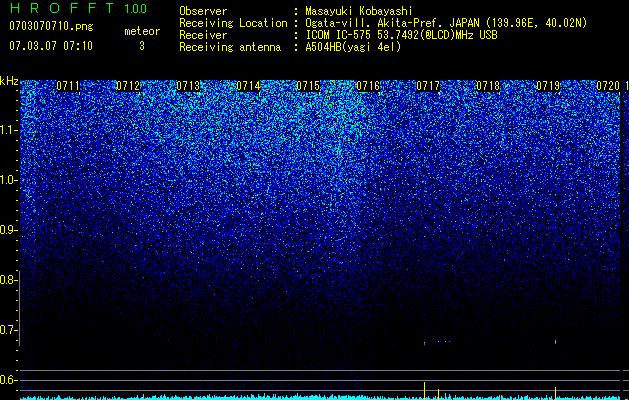The height and width of the screenshot is (400, 629).
Task: Click the 0.7 frequency axis label
Action: [9, 330]
